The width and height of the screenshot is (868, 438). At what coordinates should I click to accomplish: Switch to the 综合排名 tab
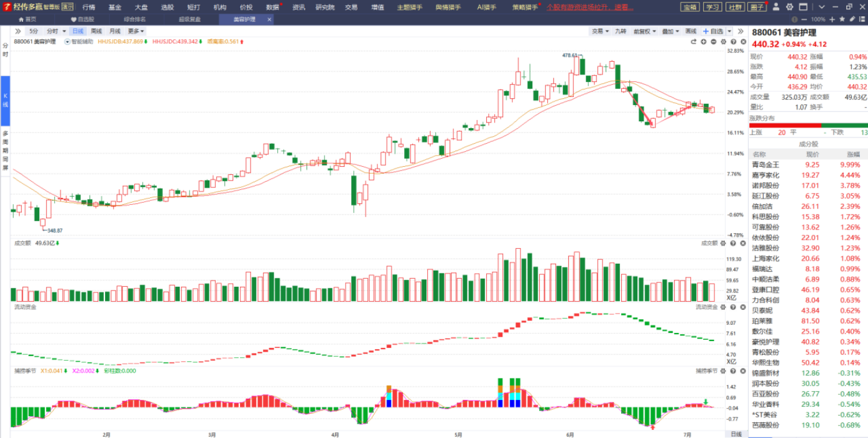pyautogui.click(x=135, y=19)
